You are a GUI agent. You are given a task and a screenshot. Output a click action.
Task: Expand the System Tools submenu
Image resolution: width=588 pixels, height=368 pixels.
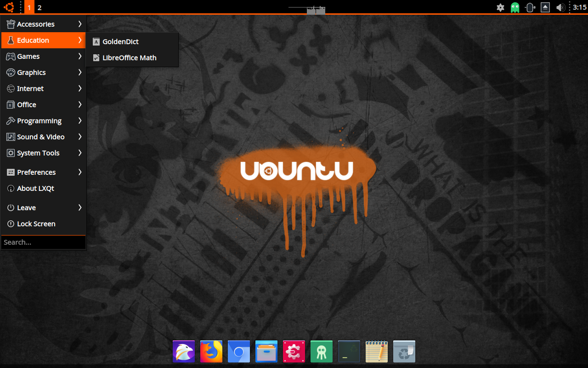click(x=44, y=153)
